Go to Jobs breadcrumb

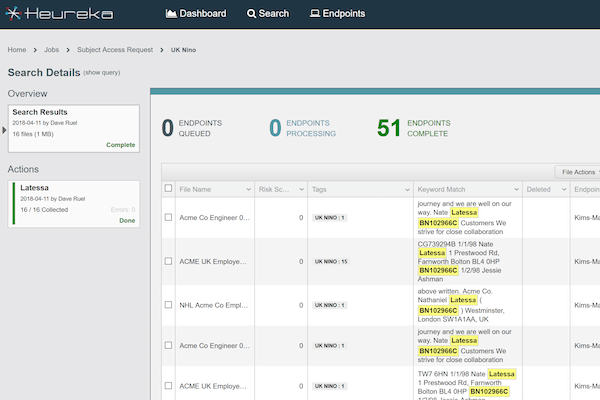point(51,50)
